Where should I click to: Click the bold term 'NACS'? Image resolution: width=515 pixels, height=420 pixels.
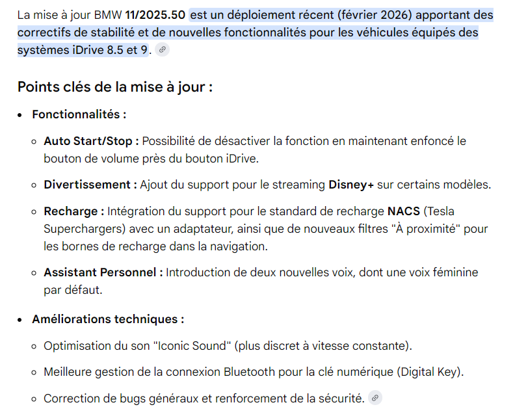[404, 211]
